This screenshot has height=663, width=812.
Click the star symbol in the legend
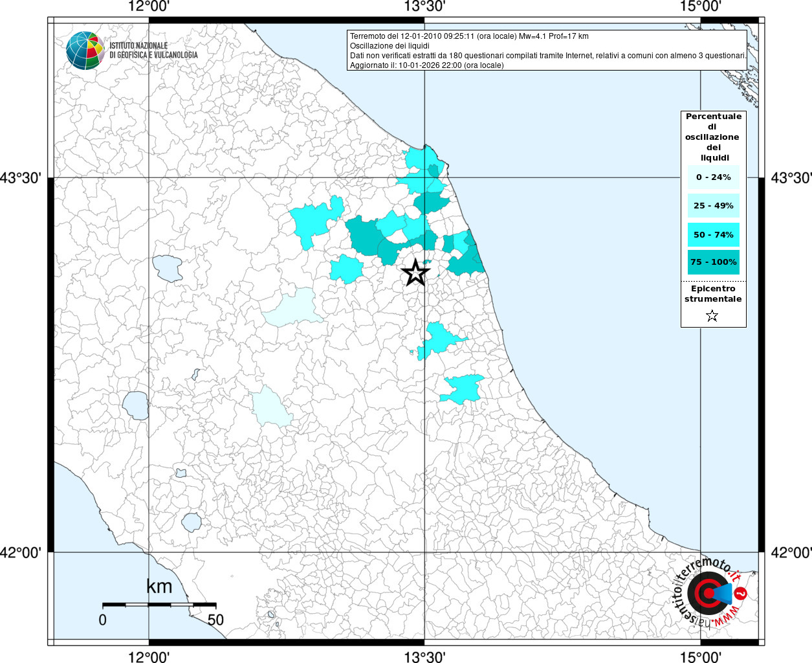pyautogui.click(x=712, y=316)
